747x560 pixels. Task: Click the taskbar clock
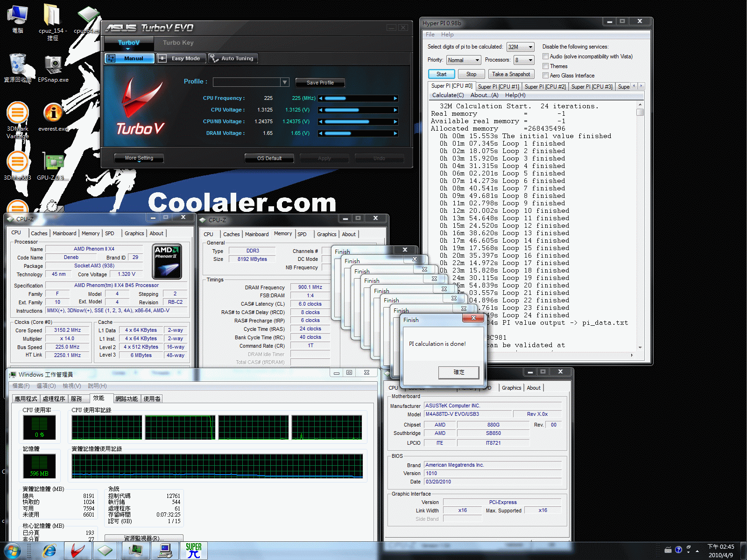click(x=720, y=551)
